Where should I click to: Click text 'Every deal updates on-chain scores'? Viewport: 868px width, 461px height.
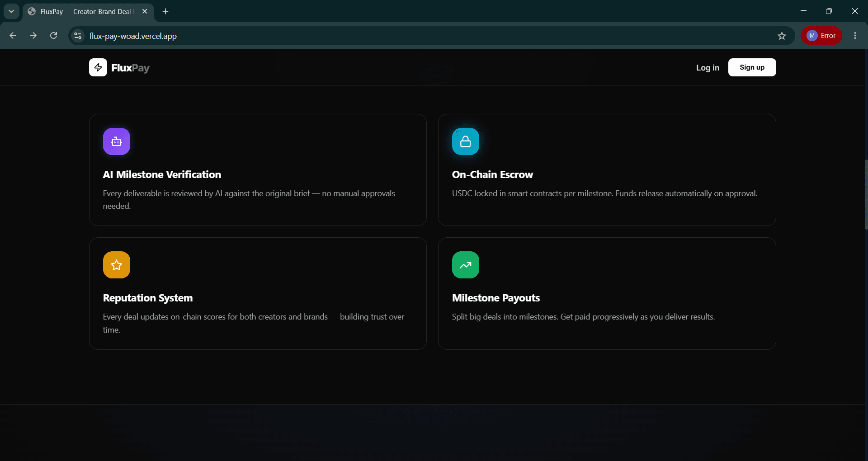click(x=164, y=317)
